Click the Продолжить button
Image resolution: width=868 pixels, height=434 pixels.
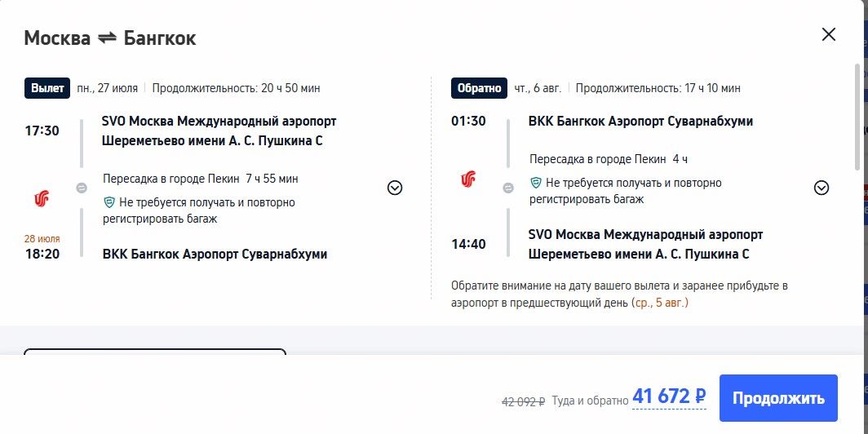pyautogui.click(x=778, y=398)
